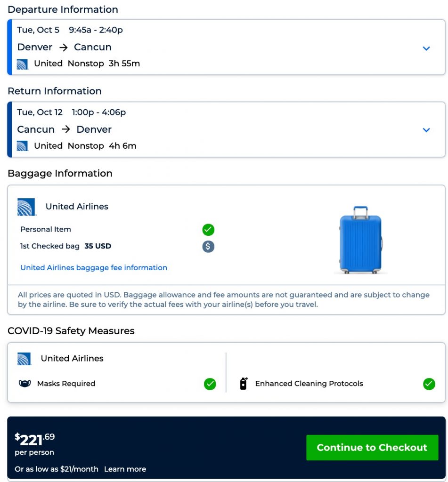Screen dimensions: 448x482
Task: Click United Airlines logo in COVID-19 section
Action: pyautogui.click(x=24, y=359)
